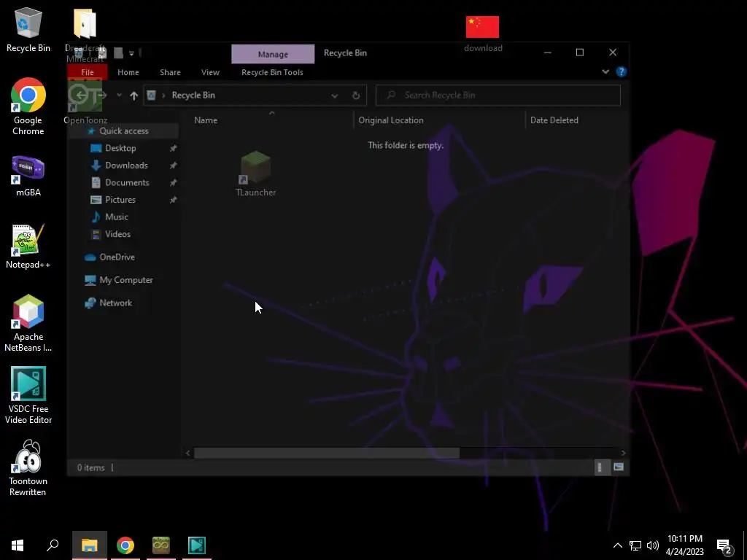747x560 pixels.
Task: Expand the ribbon with the chevron
Action: [605, 72]
